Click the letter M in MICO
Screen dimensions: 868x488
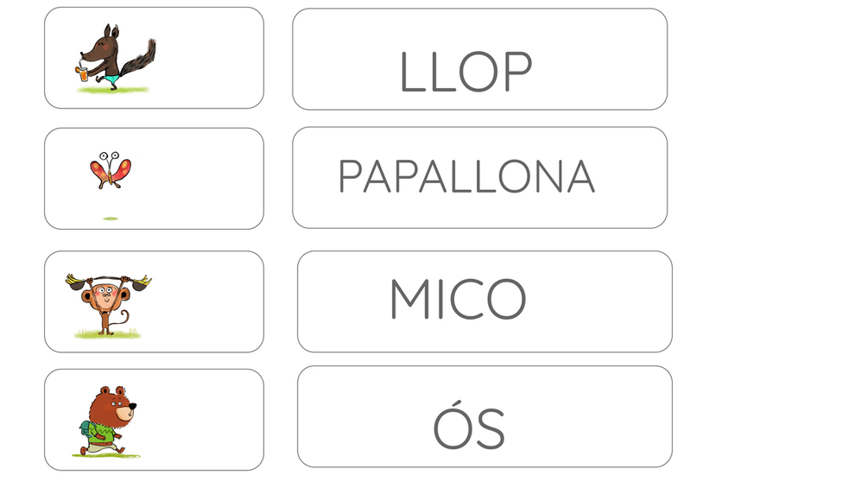point(409,300)
